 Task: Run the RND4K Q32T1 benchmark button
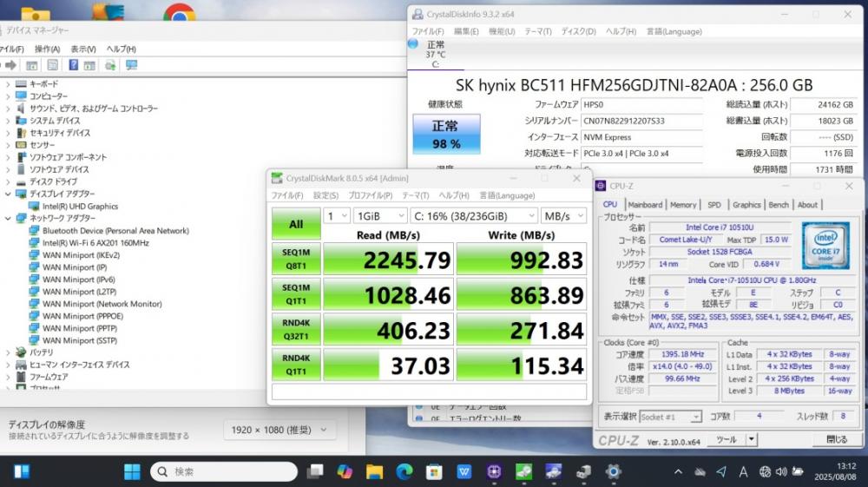pos(296,330)
